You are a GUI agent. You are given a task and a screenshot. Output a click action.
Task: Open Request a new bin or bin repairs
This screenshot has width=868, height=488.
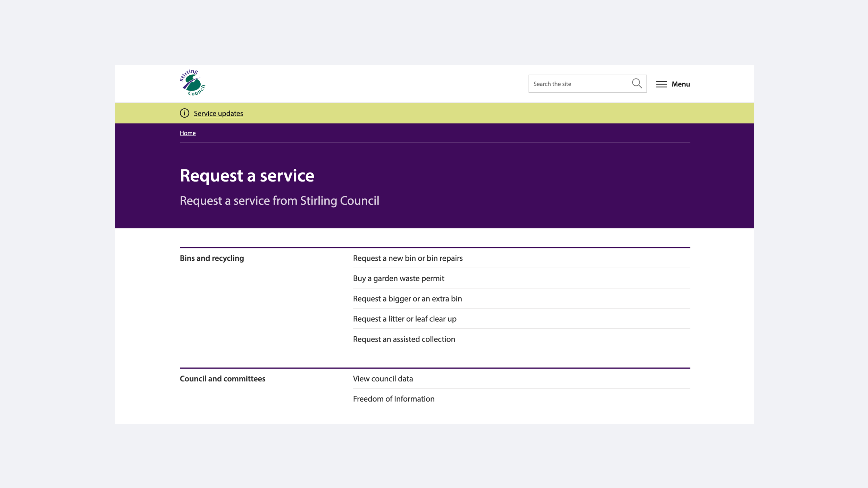point(408,258)
